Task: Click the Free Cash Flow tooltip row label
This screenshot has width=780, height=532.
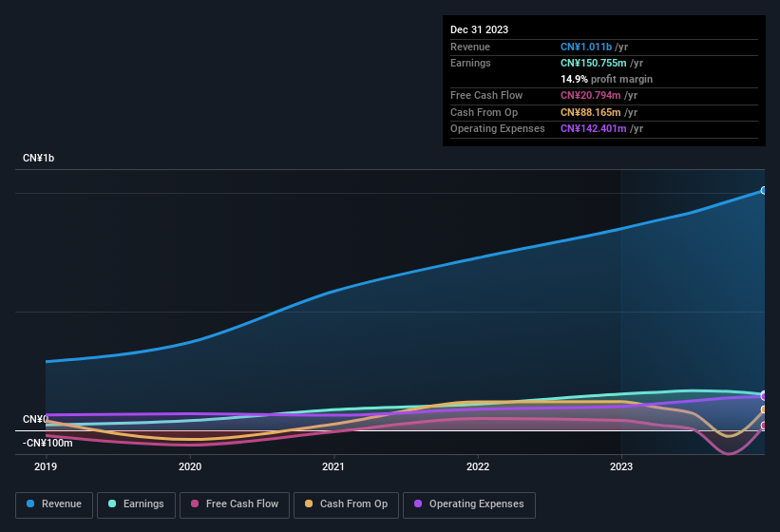Action: point(486,95)
